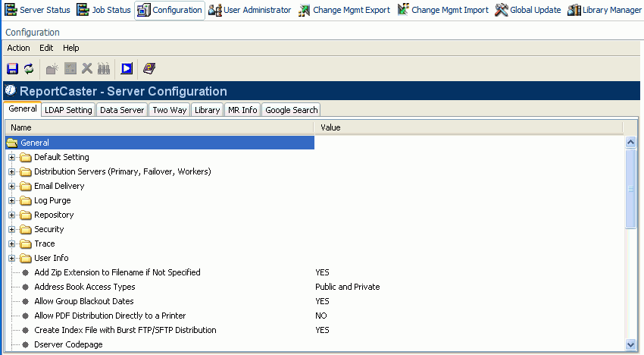Screen dimensions: 644x355
Task: Click the Delete X toolbar icon
Action: point(87,68)
